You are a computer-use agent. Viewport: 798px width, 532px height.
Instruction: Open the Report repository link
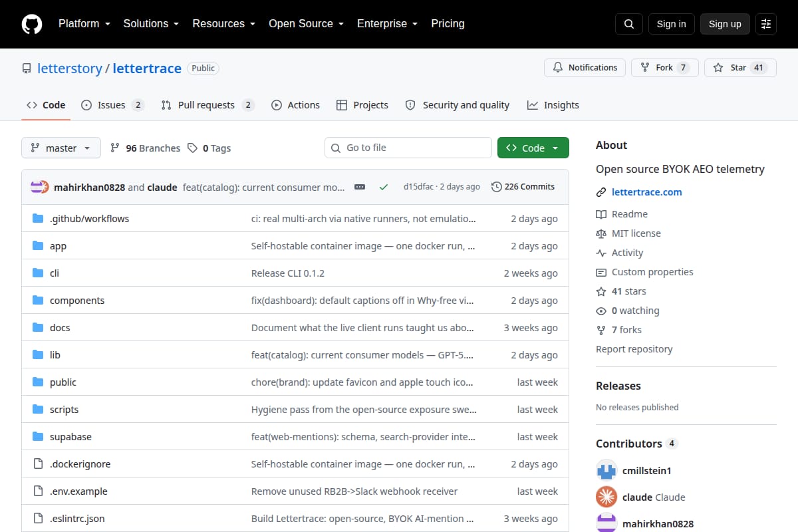(634, 349)
